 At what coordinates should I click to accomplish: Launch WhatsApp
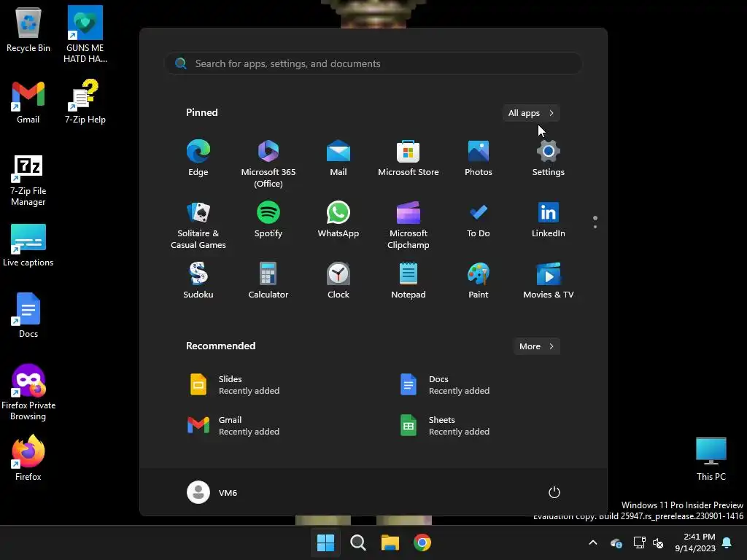click(x=338, y=220)
